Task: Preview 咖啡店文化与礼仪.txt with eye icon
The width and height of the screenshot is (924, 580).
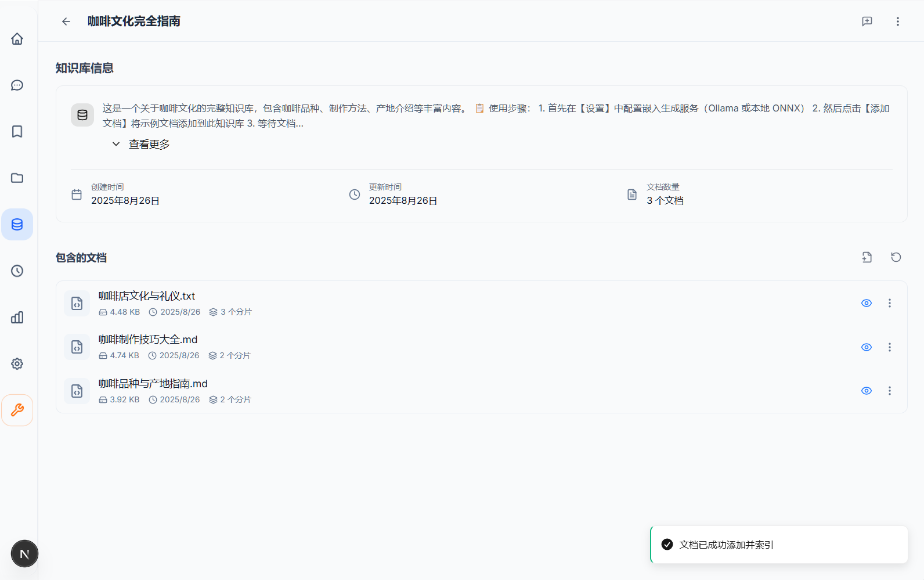Action: pos(866,303)
